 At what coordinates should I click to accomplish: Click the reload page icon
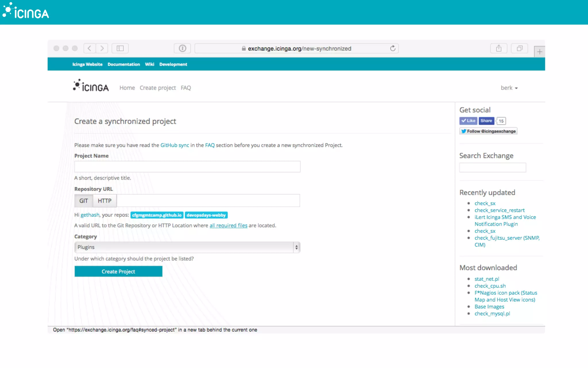click(392, 48)
